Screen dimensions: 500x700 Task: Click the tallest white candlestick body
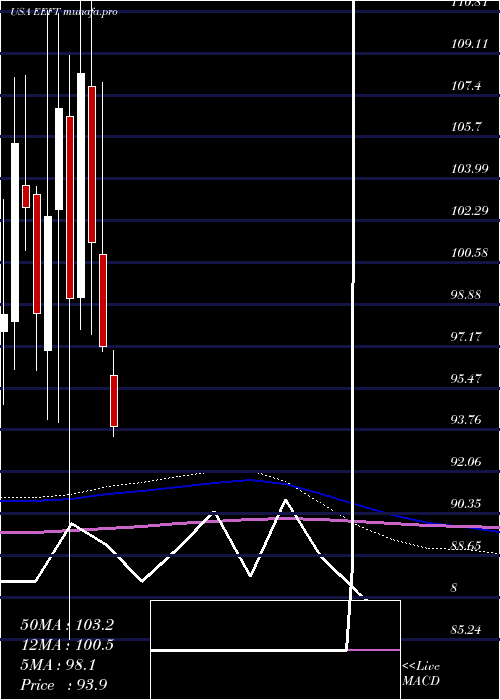(x=81, y=185)
